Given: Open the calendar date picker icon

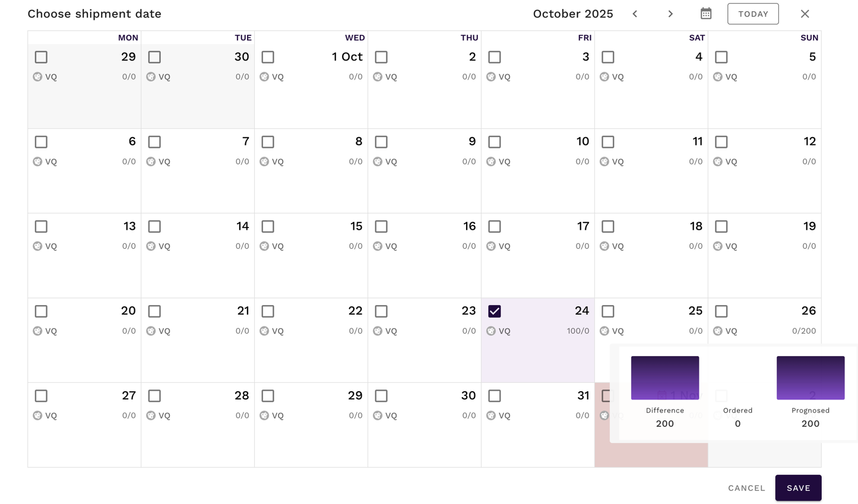Looking at the screenshot, I should click(705, 14).
